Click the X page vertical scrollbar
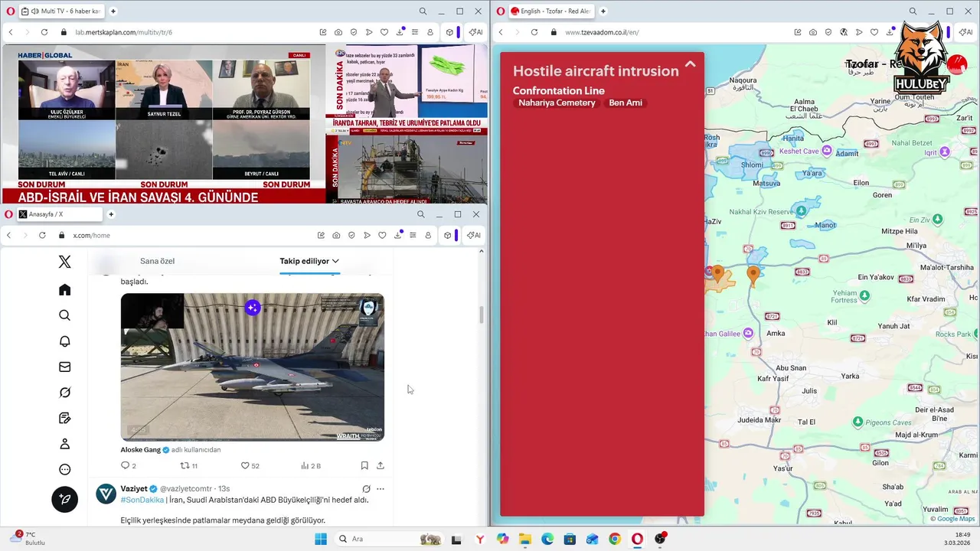Screen dimensions: 980x551 (x=481, y=315)
